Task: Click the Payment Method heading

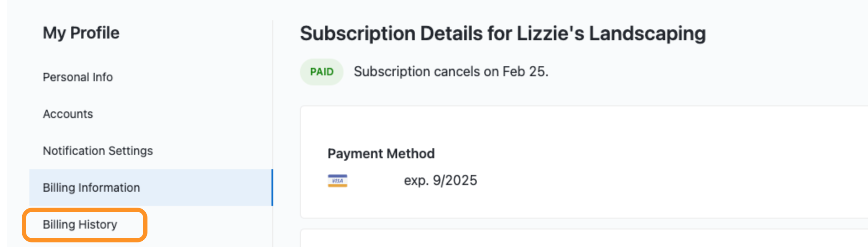Action: [x=381, y=154]
